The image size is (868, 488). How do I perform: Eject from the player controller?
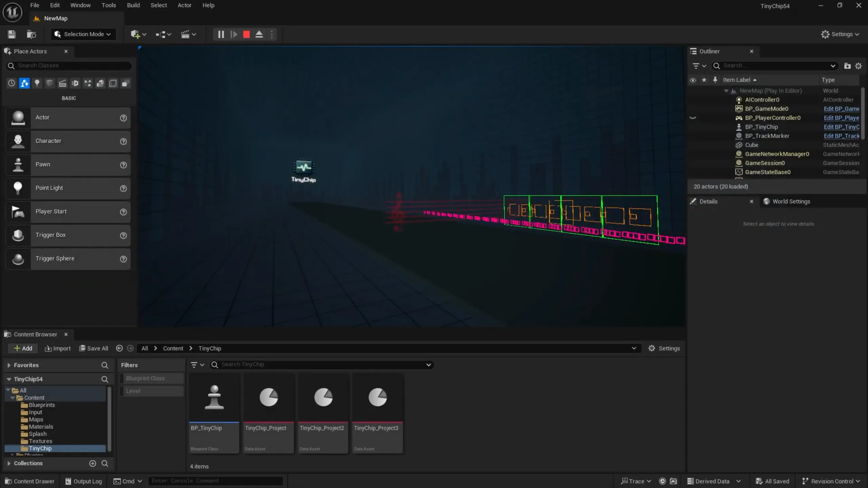[x=259, y=34]
